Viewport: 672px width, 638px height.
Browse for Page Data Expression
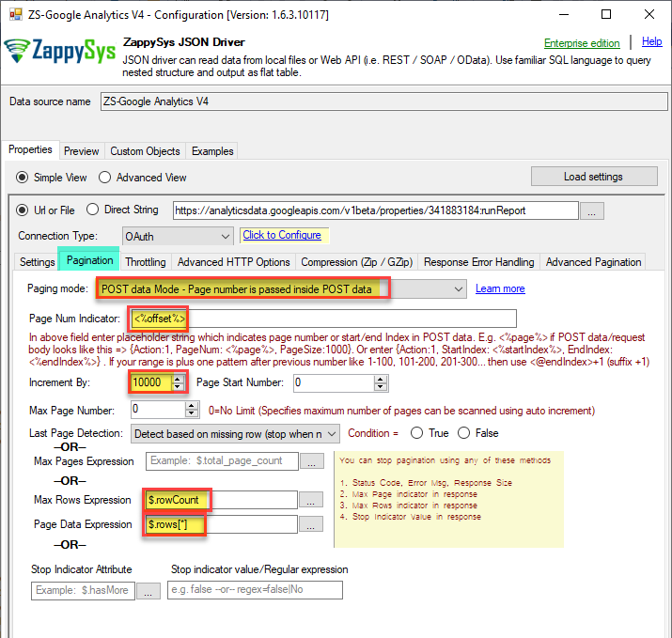tap(311, 524)
